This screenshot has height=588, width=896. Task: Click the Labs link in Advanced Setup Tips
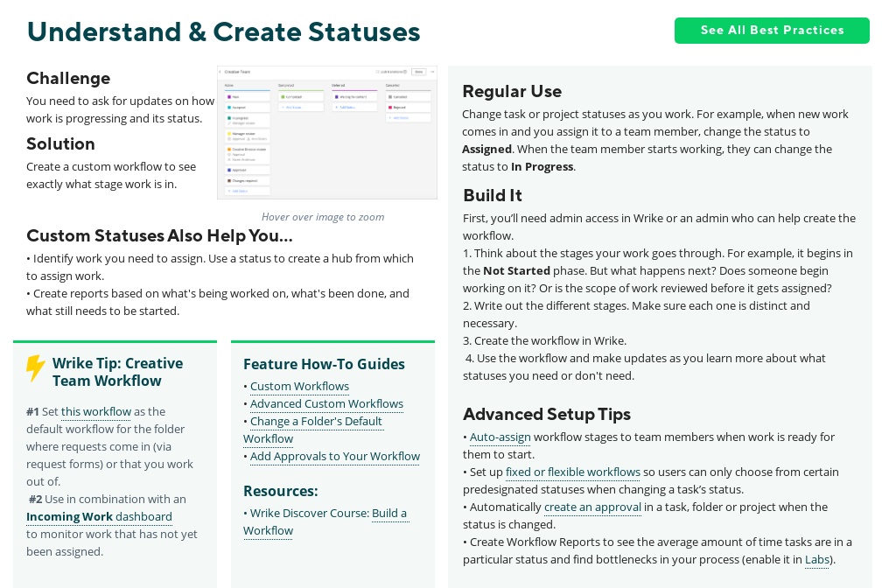click(816, 559)
